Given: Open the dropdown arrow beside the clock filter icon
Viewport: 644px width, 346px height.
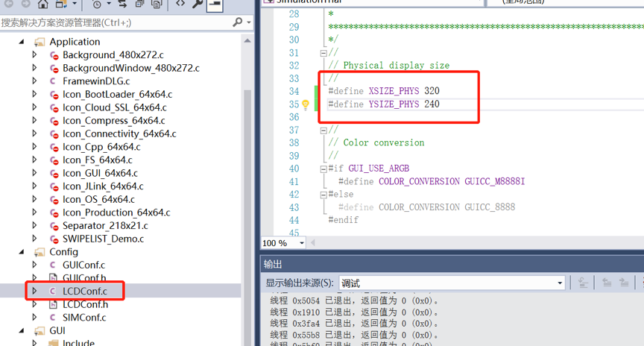Looking at the screenshot, I should click(109, 4).
